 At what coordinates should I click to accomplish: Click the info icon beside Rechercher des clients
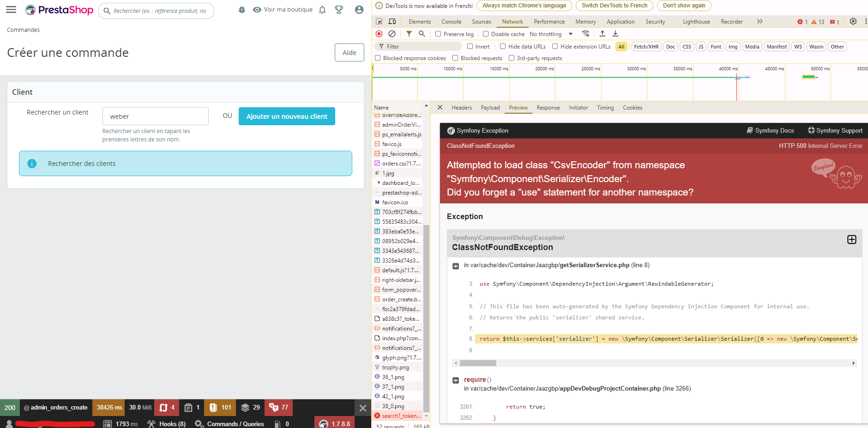click(32, 164)
